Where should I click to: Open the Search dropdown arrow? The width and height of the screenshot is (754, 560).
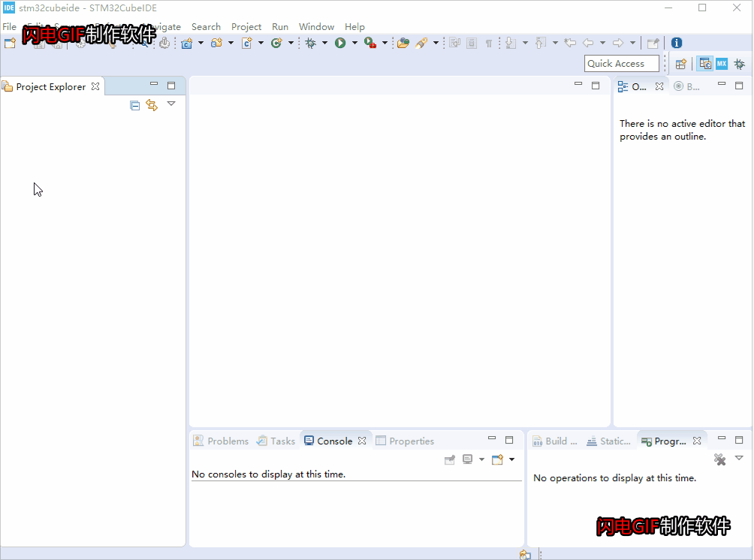(x=436, y=44)
